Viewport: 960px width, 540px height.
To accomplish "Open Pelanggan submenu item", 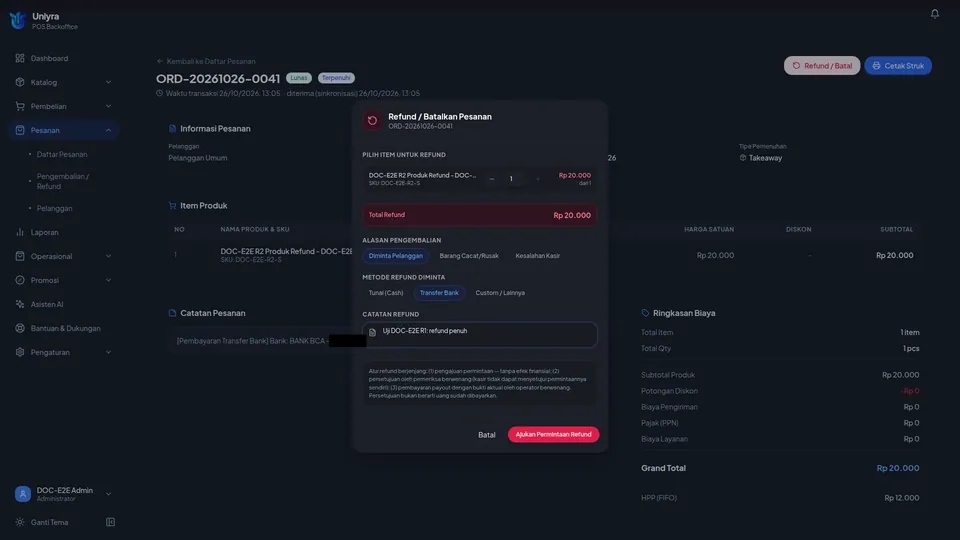I will pos(54,208).
